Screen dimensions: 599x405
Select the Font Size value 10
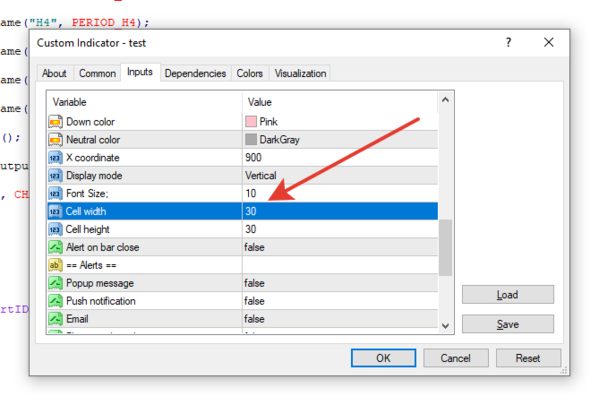(x=251, y=193)
